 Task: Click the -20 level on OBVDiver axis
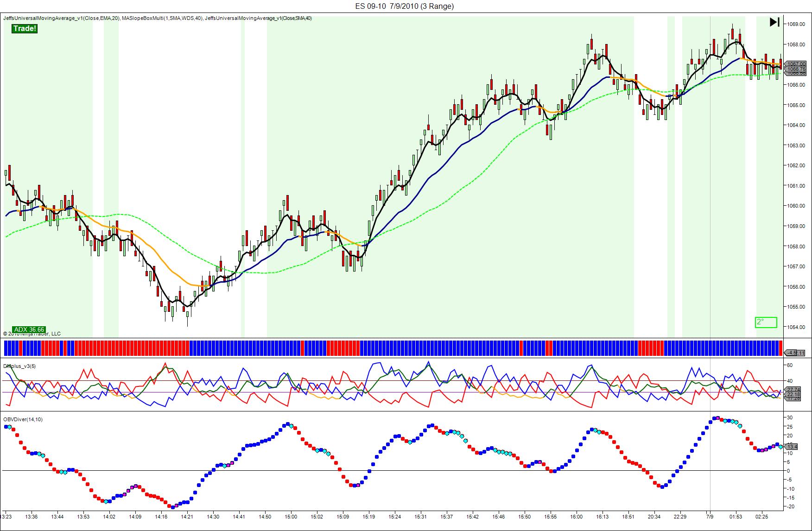790,506
